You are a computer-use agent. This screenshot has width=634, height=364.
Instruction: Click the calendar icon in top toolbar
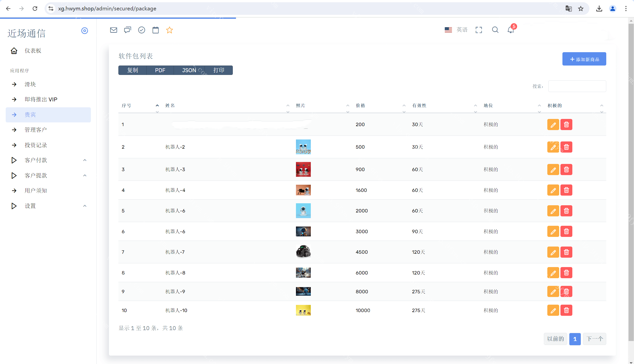(156, 30)
